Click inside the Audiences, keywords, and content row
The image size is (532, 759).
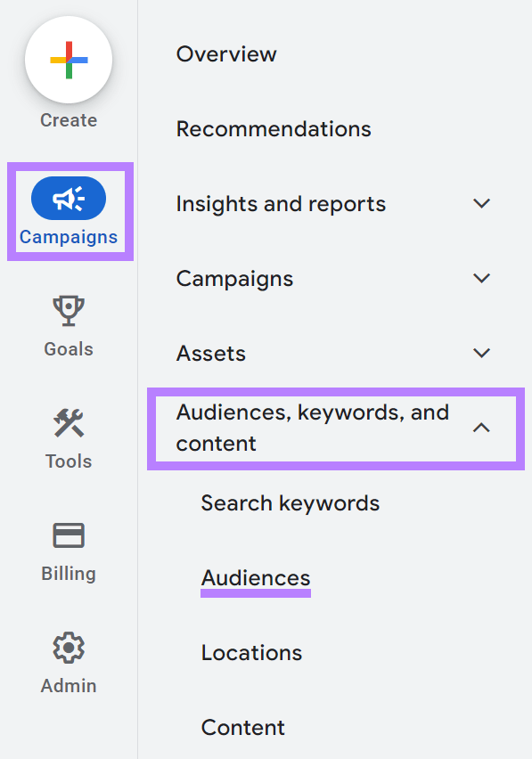[x=312, y=428]
